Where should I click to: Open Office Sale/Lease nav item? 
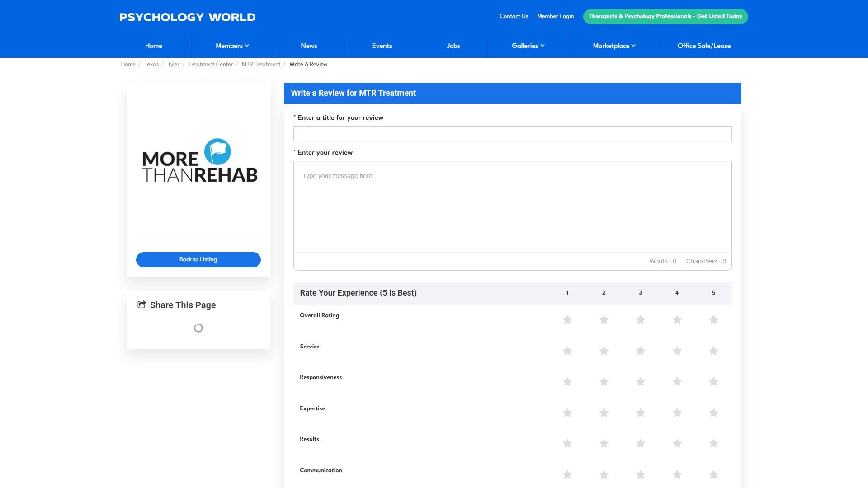click(704, 46)
